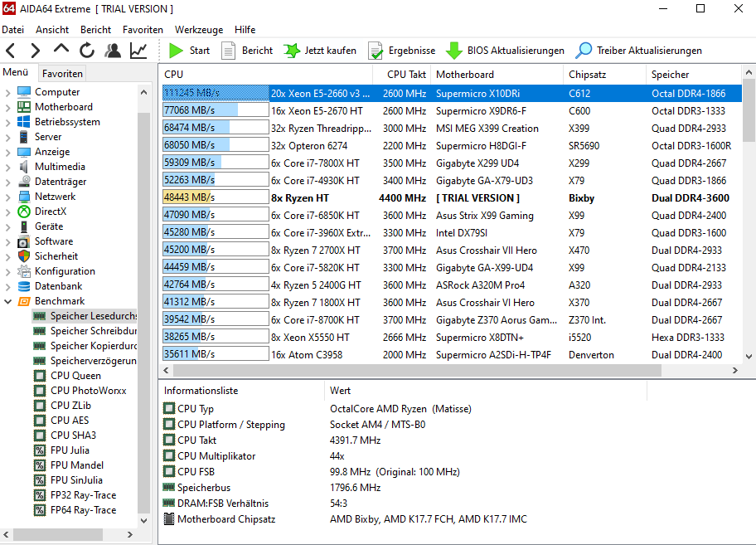The width and height of the screenshot is (756, 545).
Task: Expand the Datenträger tree node
Action: (x=7, y=182)
